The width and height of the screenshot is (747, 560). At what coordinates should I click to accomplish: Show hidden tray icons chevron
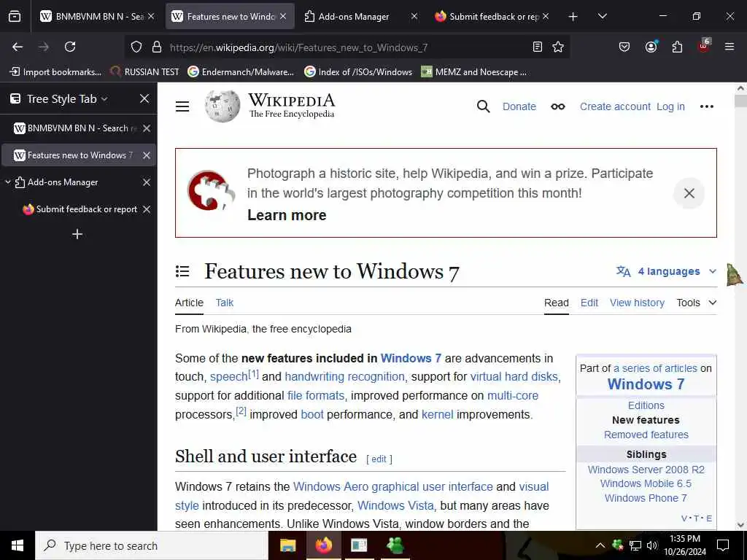click(x=600, y=545)
